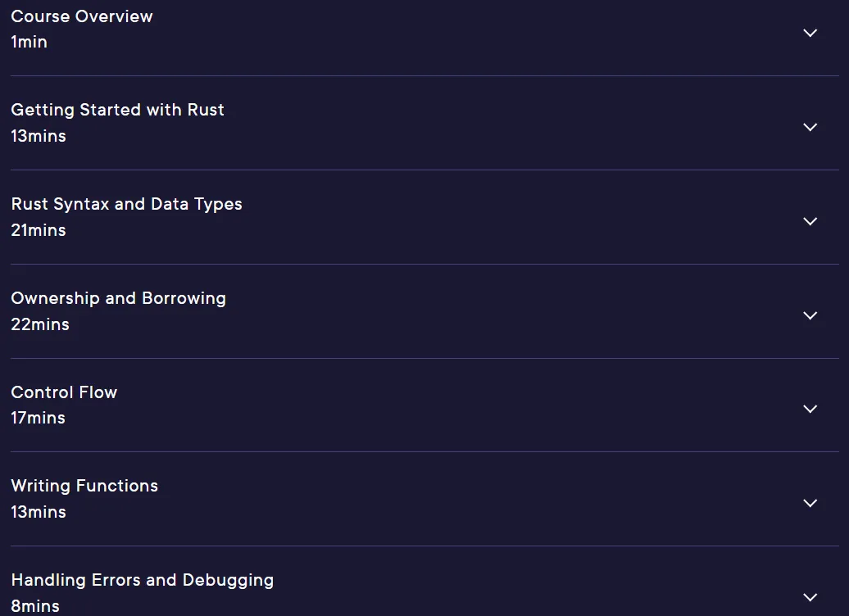The width and height of the screenshot is (849, 616).
Task: Click the 22mins duration label
Action: click(x=40, y=324)
